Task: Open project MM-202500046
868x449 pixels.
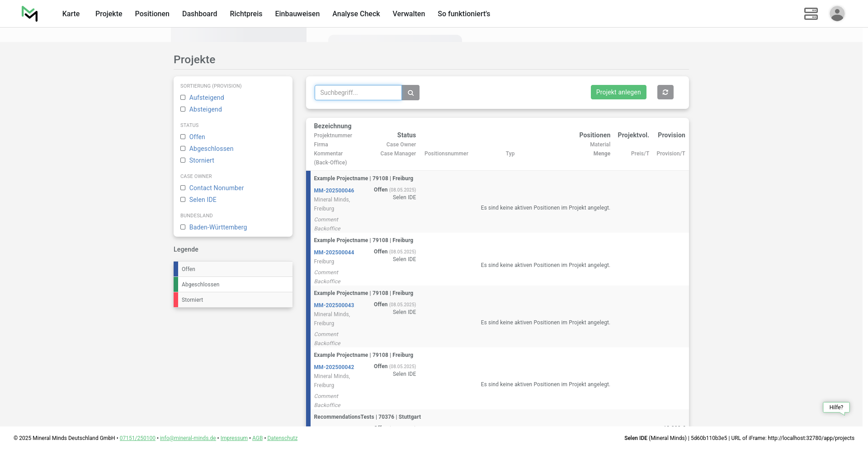Action: click(334, 191)
